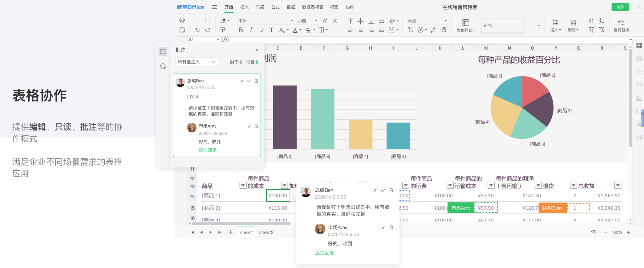Align text right
The image size is (644, 268).
click(371, 30)
